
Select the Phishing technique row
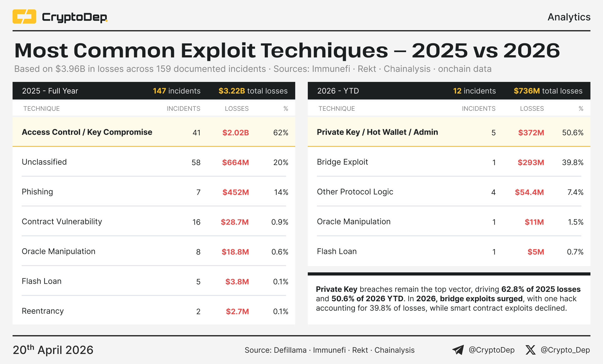(37, 192)
